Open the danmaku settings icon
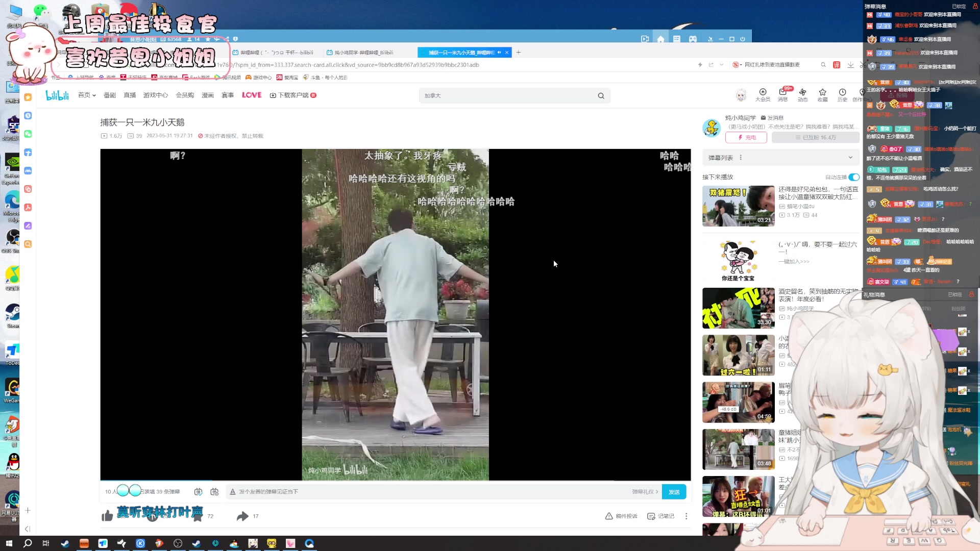This screenshot has width=980, height=551. click(214, 492)
